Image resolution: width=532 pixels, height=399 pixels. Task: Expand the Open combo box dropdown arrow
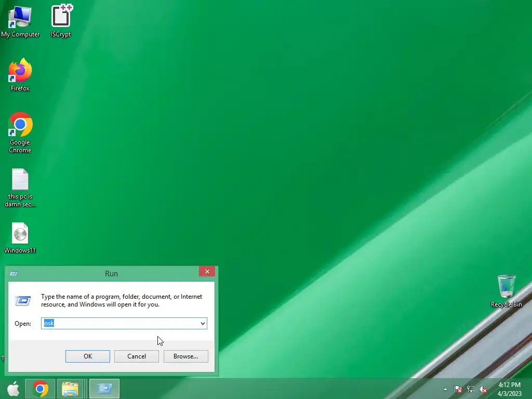[x=203, y=323]
